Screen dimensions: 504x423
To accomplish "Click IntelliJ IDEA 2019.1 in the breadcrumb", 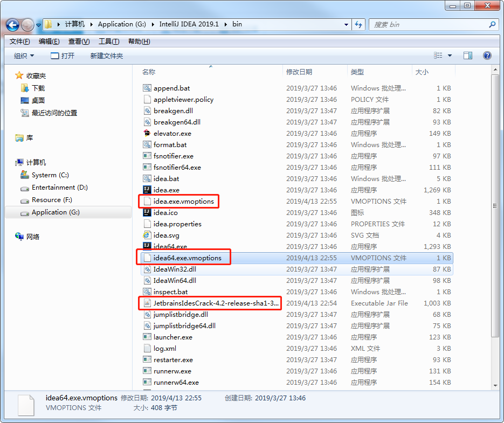I will tap(189, 24).
